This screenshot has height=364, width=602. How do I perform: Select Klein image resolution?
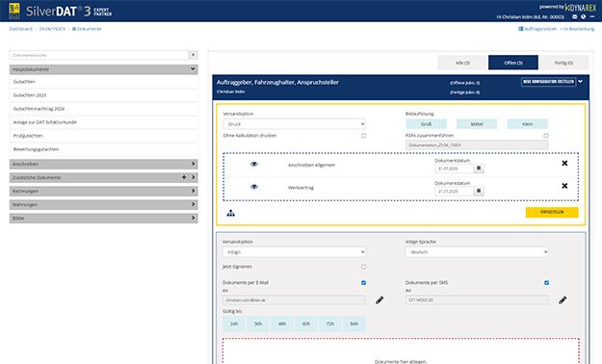click(x=527, y=124)
